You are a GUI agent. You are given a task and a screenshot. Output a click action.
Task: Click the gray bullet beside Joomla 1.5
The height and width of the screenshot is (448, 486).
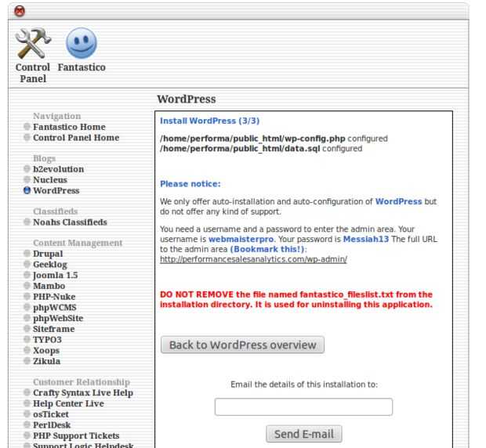[x=27, y=275]
